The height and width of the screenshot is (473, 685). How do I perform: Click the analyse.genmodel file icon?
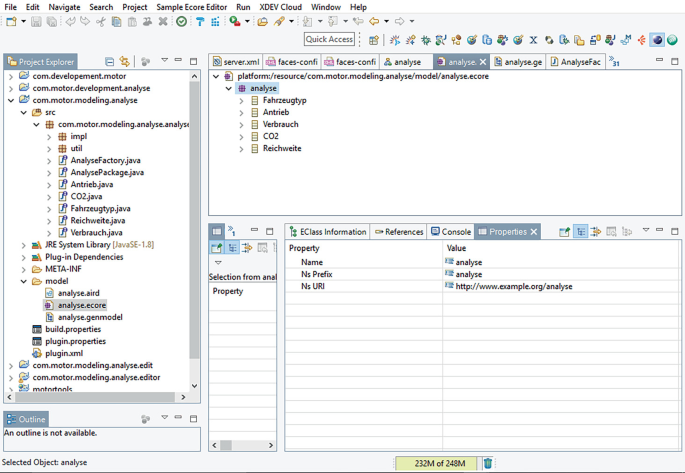click(49, 317)
